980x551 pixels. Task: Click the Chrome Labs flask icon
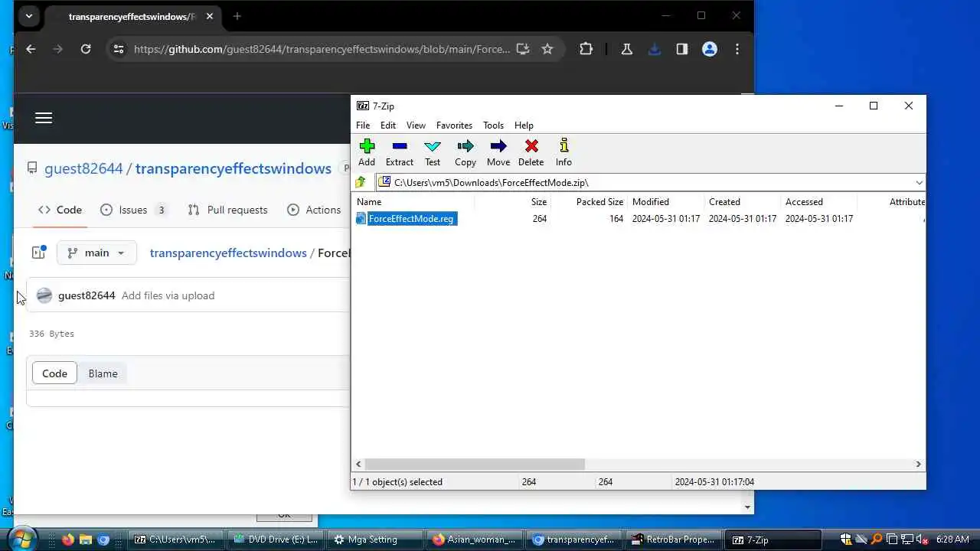(627, 49)
